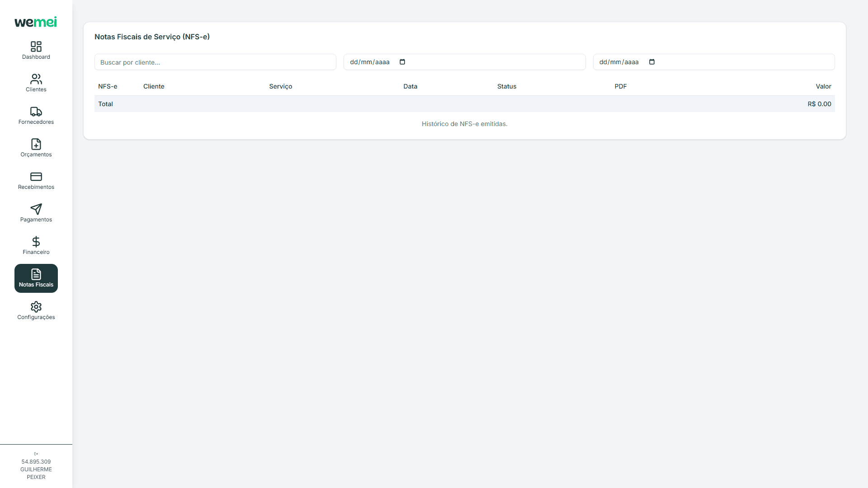
Task: Click the Status column header
Action: coord(506,86)
